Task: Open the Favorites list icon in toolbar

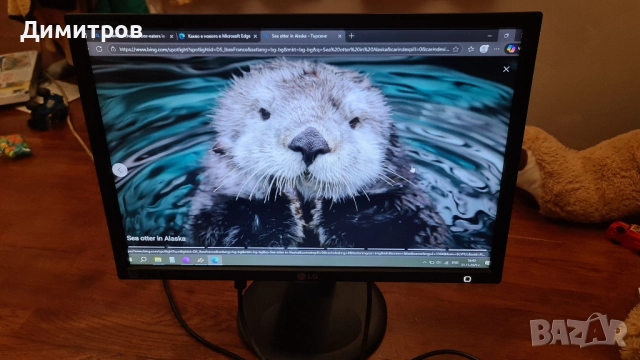Action: pos(471,49)
